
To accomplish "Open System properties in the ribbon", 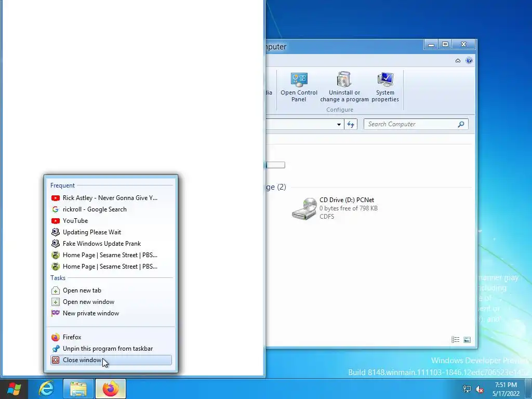I will tap(385, 87).
